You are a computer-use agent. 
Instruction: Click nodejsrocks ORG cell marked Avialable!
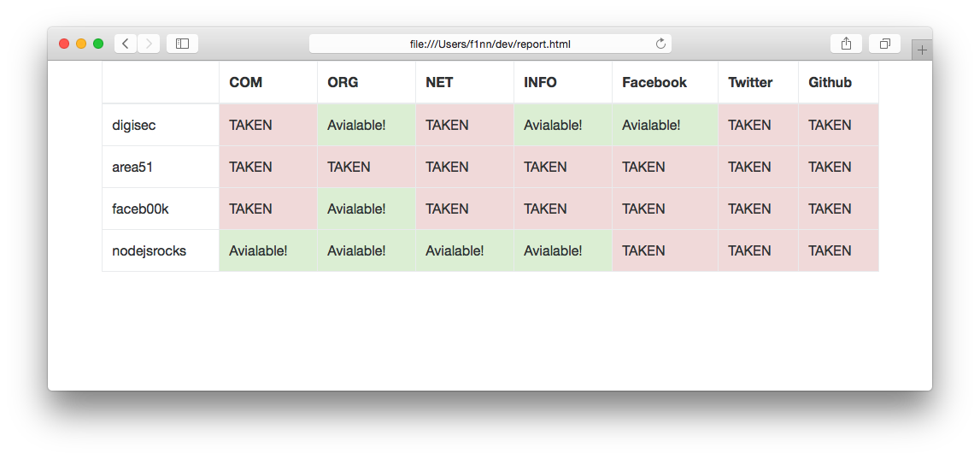(367, 250)
